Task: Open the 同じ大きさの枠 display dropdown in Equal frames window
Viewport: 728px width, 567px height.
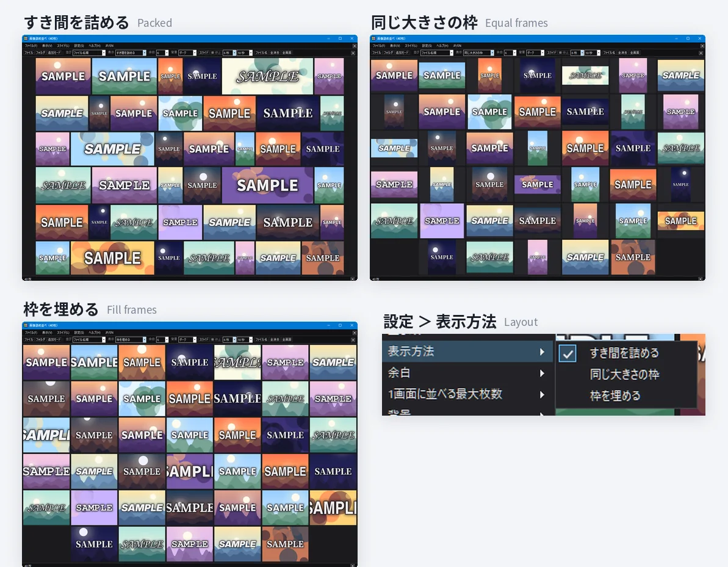Action: (x=478, y=53)
